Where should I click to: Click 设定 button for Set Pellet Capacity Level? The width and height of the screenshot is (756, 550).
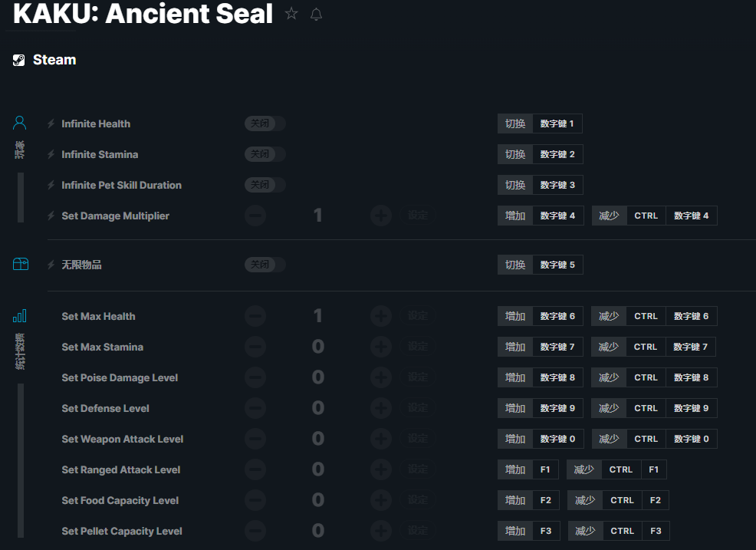(x=418, y=531)
